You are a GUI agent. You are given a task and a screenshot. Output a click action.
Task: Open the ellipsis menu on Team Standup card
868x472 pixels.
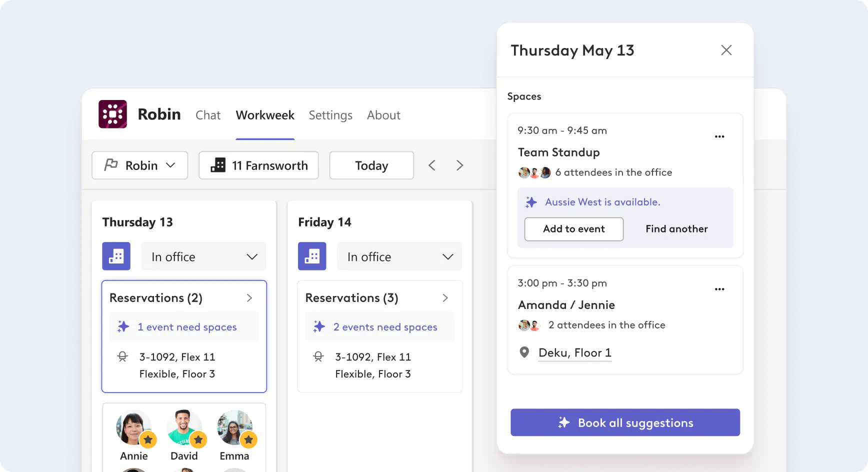(719, 136)
